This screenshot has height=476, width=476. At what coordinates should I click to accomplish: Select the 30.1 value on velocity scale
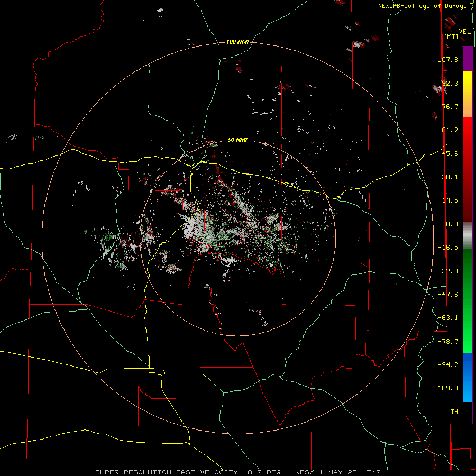click(450, 177)
